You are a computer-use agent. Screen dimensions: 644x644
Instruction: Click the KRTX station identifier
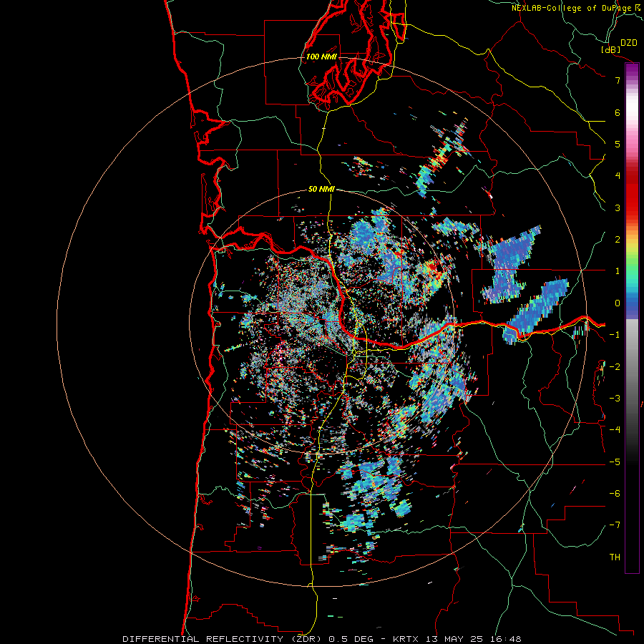(x=406, y=639)
